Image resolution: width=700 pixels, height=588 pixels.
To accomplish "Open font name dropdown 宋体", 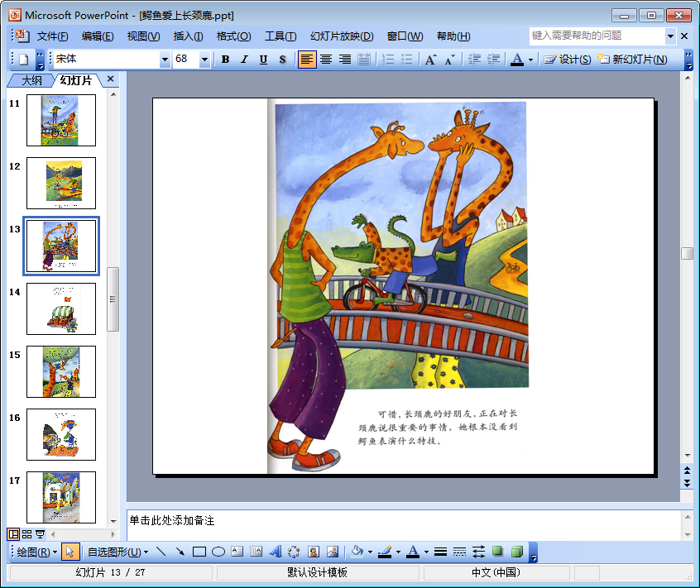I will point(165,60).
